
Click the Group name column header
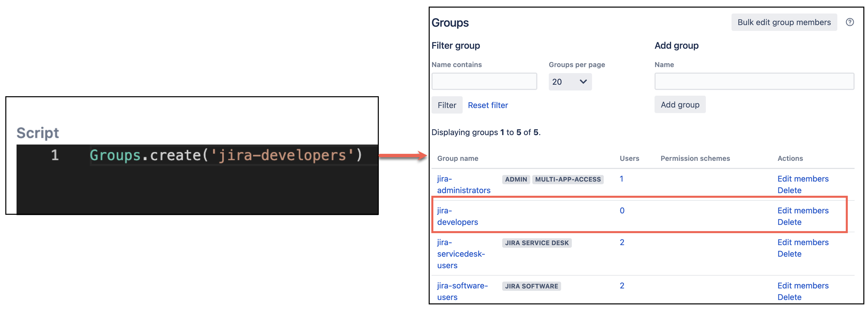457,158
